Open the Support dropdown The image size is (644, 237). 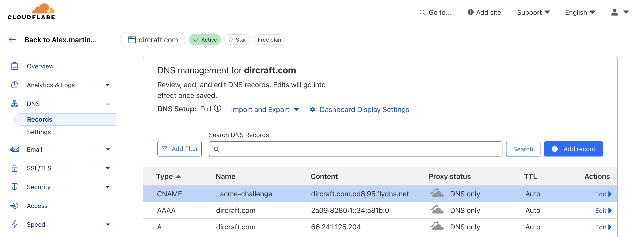point(534,12)
